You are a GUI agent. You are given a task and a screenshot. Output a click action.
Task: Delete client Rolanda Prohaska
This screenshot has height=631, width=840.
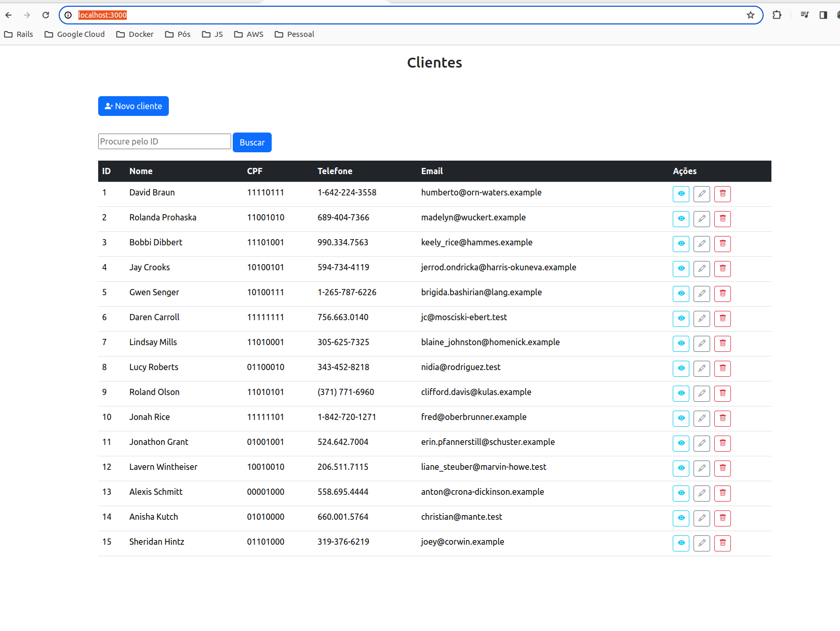point(722,219)
